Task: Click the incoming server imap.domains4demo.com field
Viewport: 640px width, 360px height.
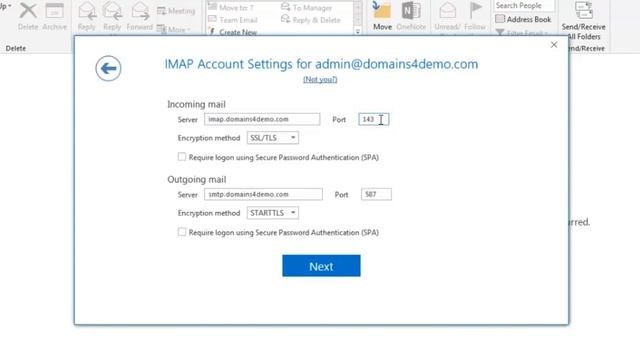Action: click(262, 119)
